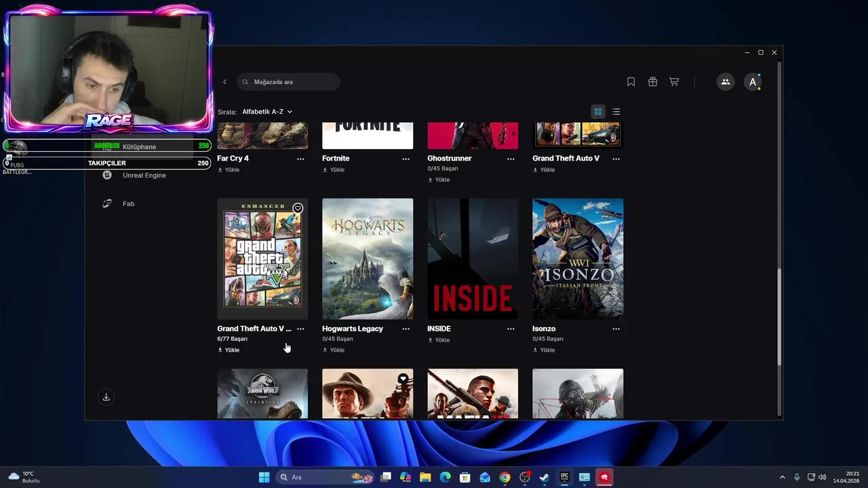The width and height of the screenshot is (868, 488).
Task: Click the Fab sidebar logo icon
Action: pos(106,204)
